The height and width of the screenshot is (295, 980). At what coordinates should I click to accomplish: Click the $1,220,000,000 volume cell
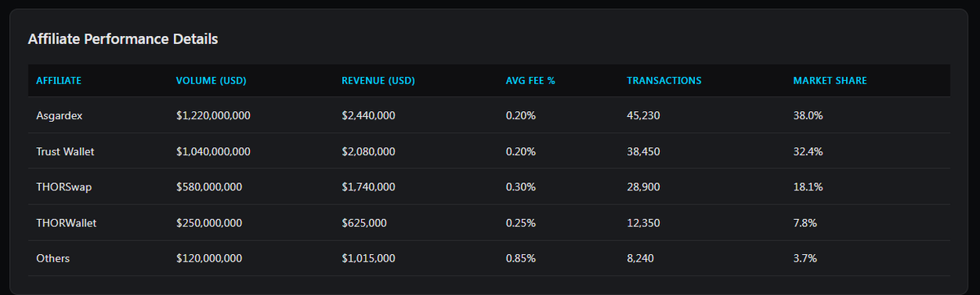coord(213,116)
